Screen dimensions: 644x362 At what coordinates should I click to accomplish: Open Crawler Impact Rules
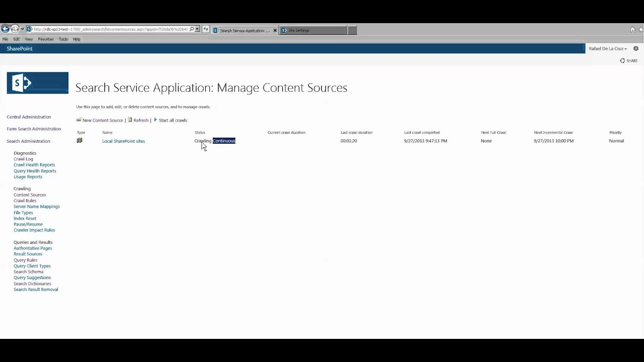[34, 230]
